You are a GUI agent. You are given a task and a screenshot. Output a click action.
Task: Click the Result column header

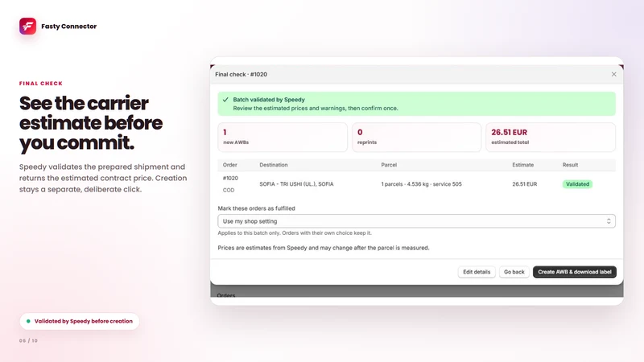570,165
